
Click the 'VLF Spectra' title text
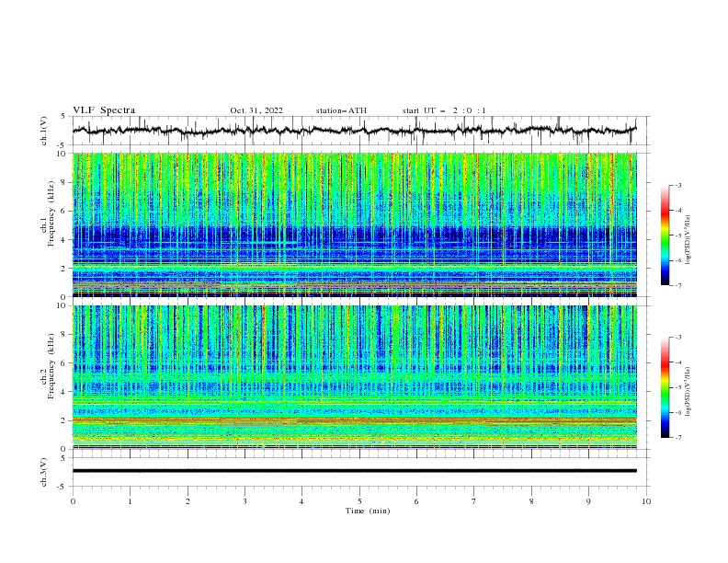[104, 110]
